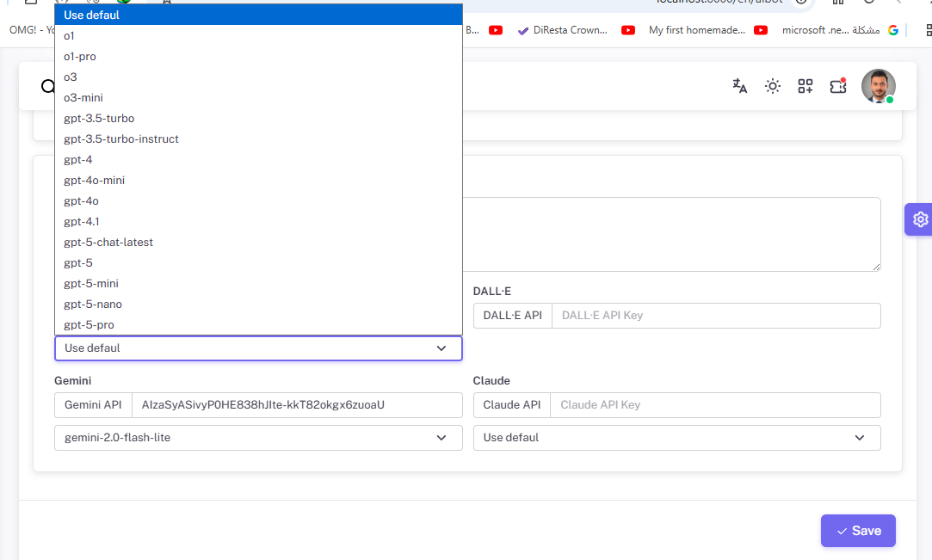Open the notifications ticket icon
Image resolution: width=932 pixels, height=560 pixels.
tap(838, 86)
